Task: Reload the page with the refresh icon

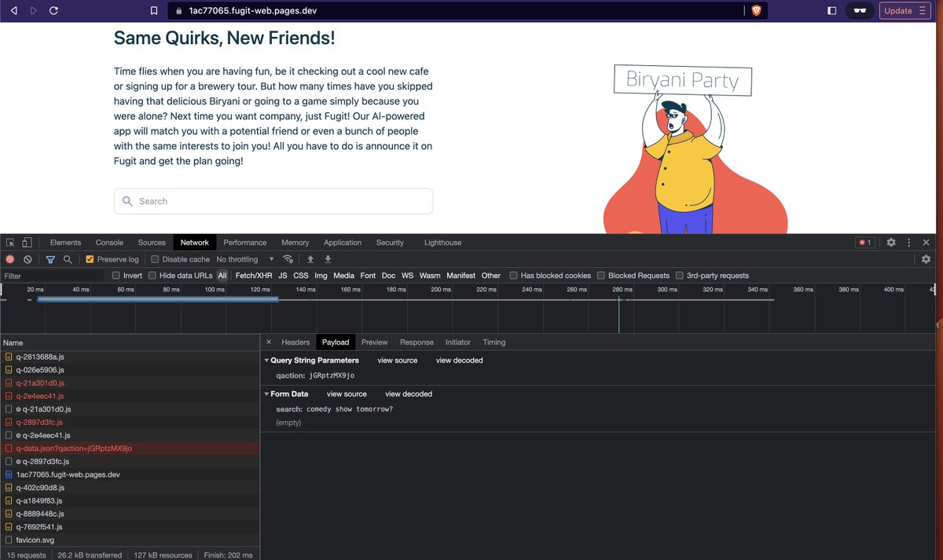Action: (x=53, y=11)
